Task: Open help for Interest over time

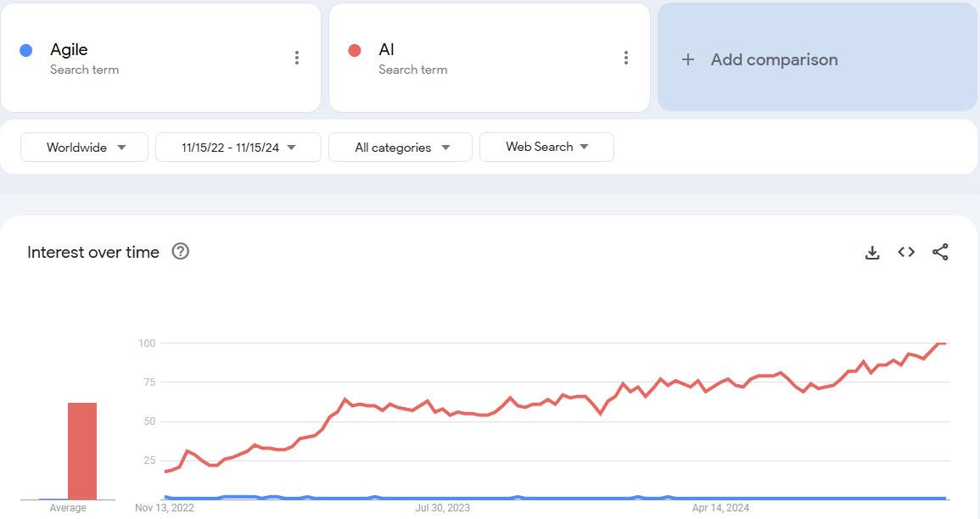Action: pyautogui.click(x=180, y=251)
